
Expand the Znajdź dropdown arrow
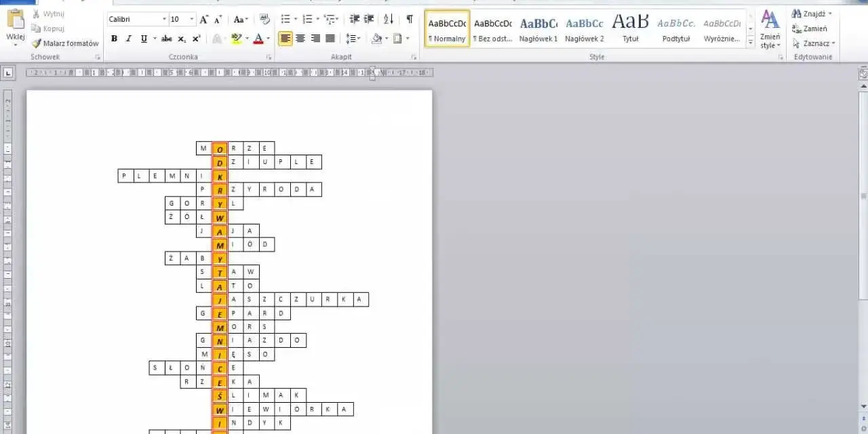tap(830, 14)
